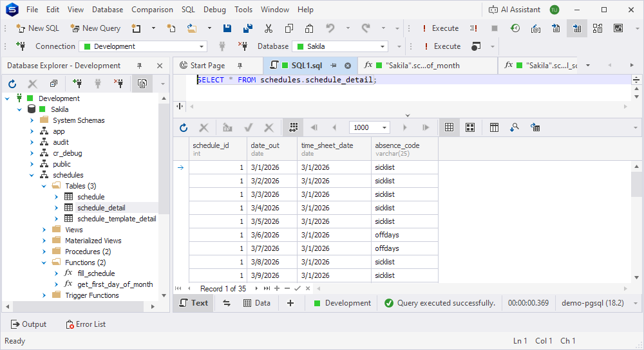The height and width of the screenshot is (350, 644).
Task: Click the New Query toolbar button
Action: 96,28
